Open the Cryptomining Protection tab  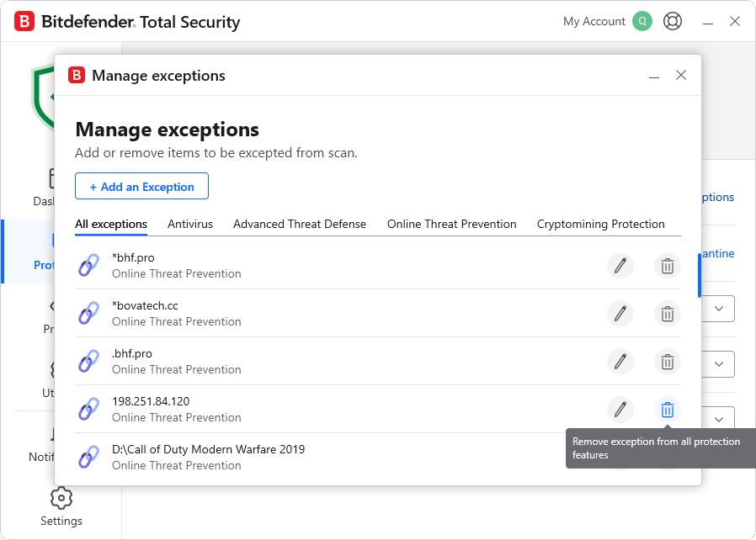(x=601, y=224)
